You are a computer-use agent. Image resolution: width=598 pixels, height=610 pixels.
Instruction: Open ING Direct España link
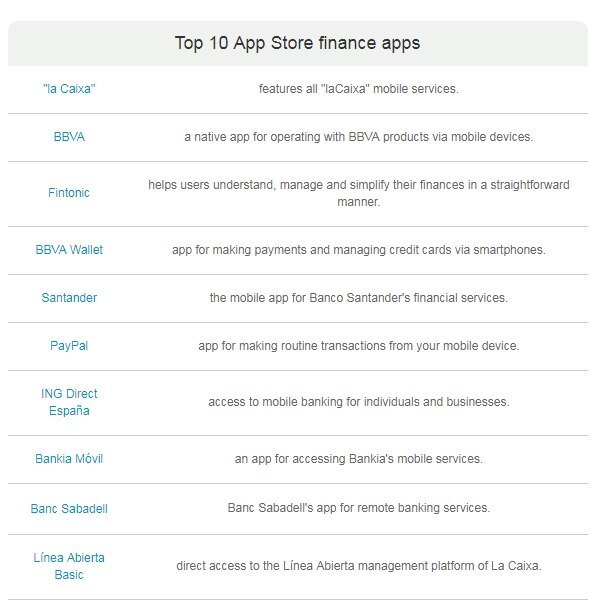(69, 402)
